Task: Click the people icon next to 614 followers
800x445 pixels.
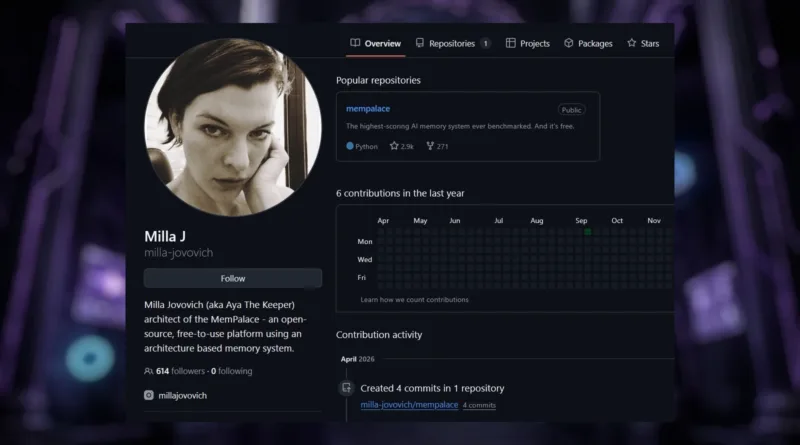Action: [149, 371]
